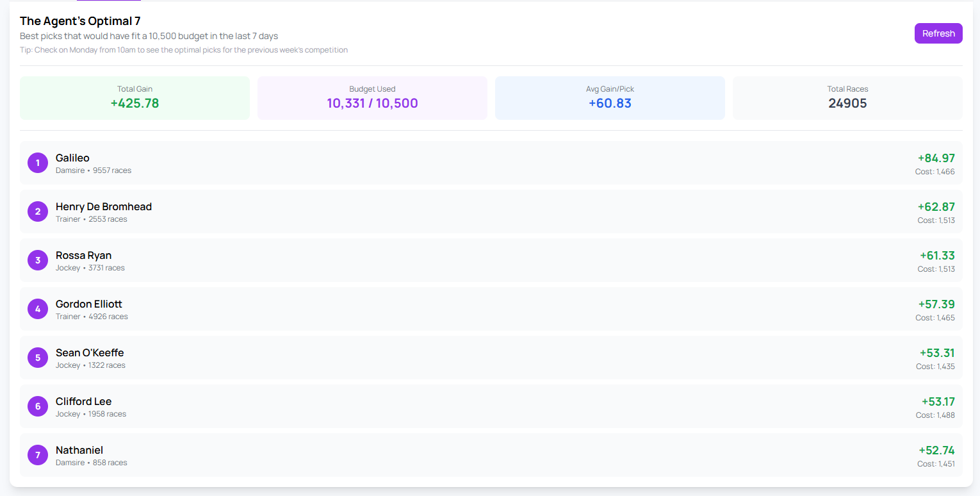Image resolution: width=980 pixels, height=496 pixels.
Task: Open the Nathaniel pick name
Action: [x=79, y=450]
